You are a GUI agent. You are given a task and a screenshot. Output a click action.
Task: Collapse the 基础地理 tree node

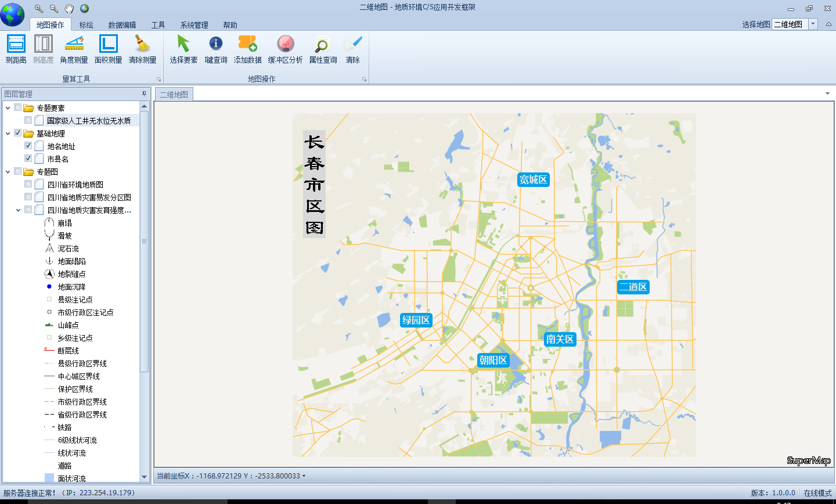[x=8, y=134]
